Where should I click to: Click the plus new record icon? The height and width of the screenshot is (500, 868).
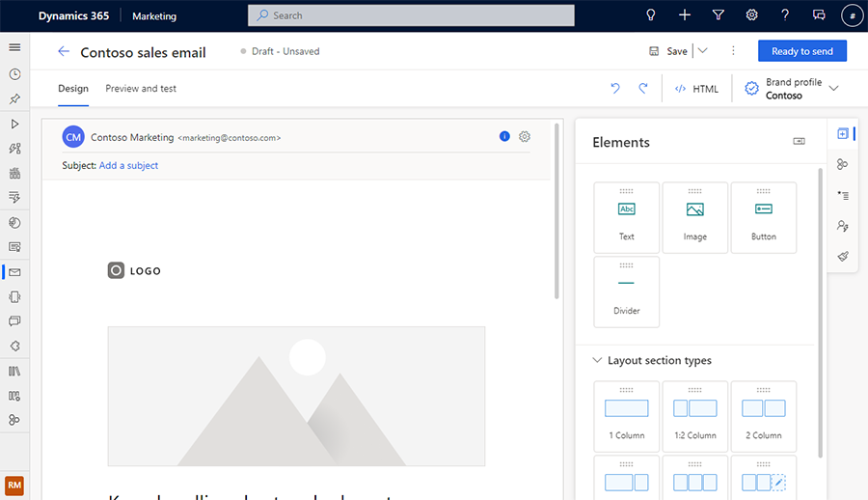tap(685, 15)
